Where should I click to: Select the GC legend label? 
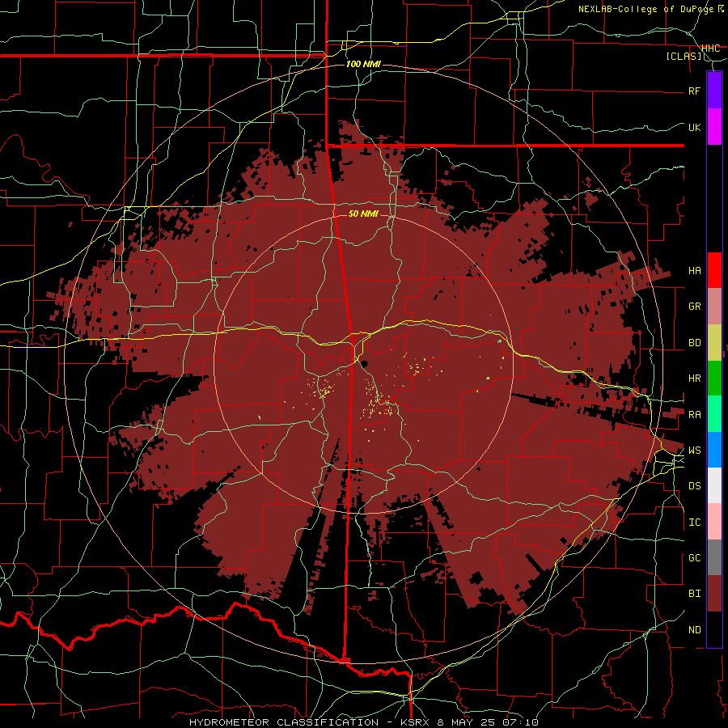694,558
